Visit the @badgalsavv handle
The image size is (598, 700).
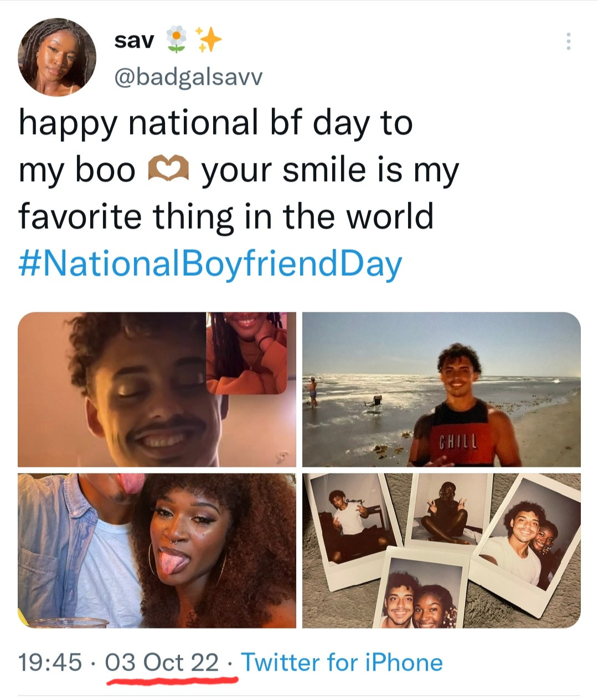pos(188,78)
